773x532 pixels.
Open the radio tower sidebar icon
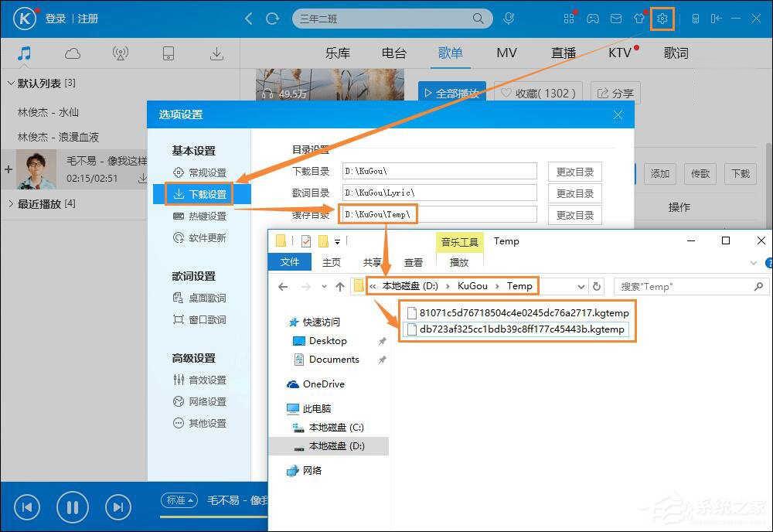coord(120,53)
